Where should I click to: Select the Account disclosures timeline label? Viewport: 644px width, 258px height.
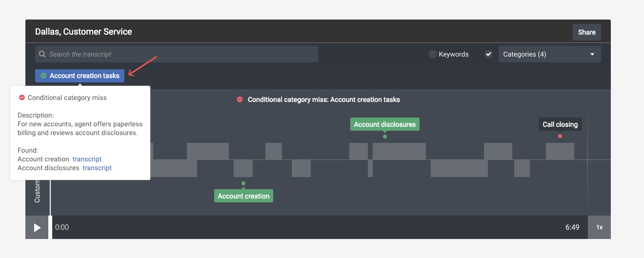[384, 124]
